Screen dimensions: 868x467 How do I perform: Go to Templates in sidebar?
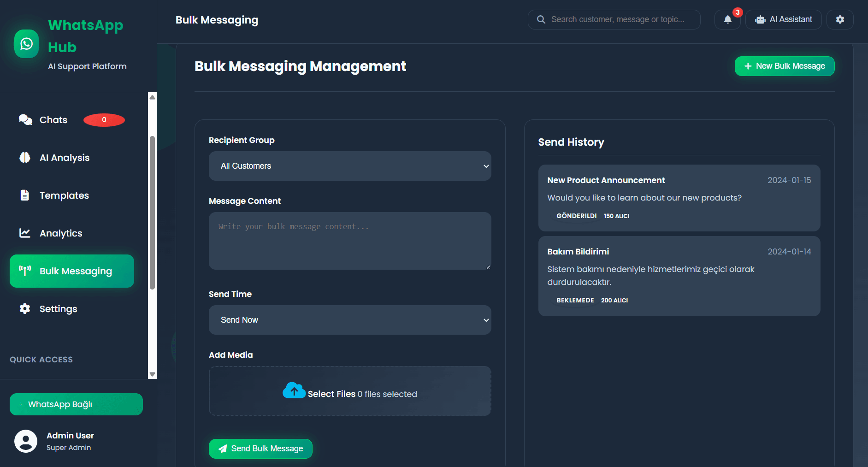point(64,195)
